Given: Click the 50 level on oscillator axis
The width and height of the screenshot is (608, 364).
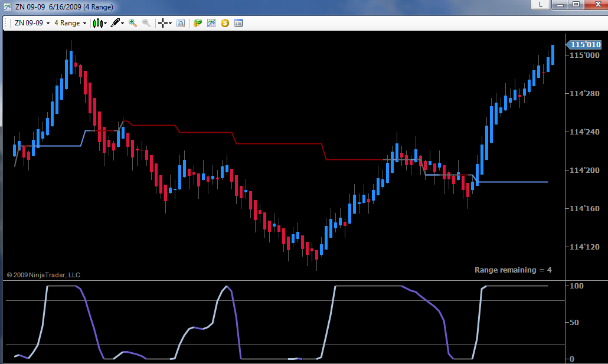Looking at the screenshot, I should tap(574, 323).
